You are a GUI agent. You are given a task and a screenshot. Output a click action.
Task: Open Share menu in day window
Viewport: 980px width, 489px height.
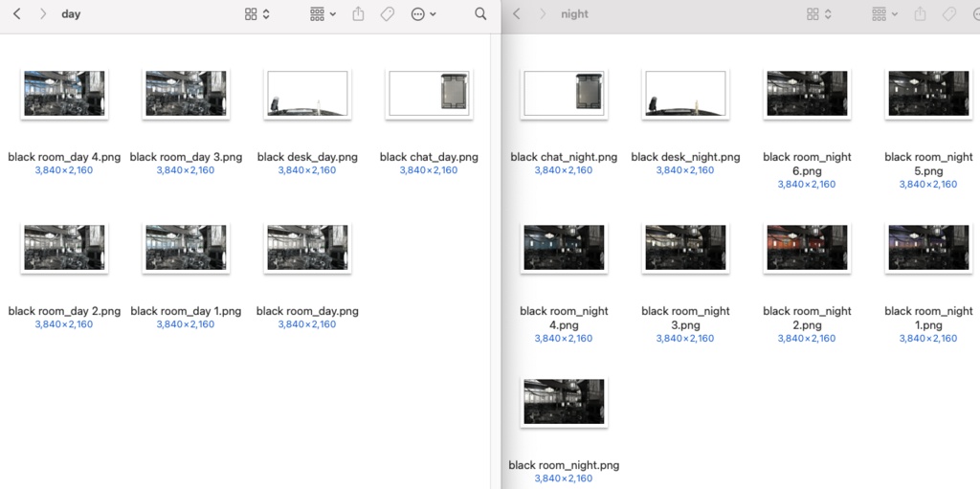pyautogui.click(x=359, y=14)
